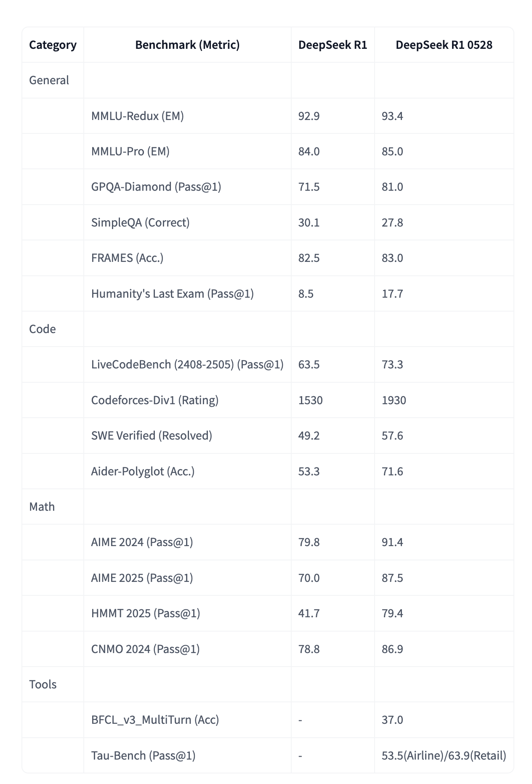Click the Math category row
This screenshot has height=784, width=532.
[x=268, y=507]
